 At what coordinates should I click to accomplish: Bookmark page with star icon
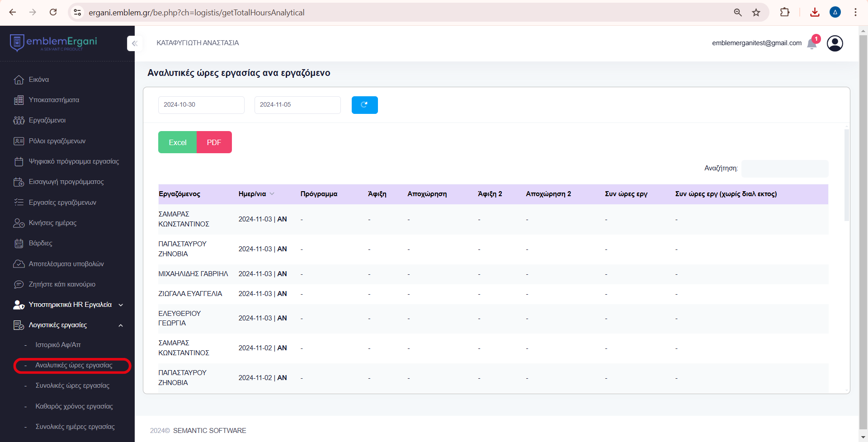click(x=756, y=12)
